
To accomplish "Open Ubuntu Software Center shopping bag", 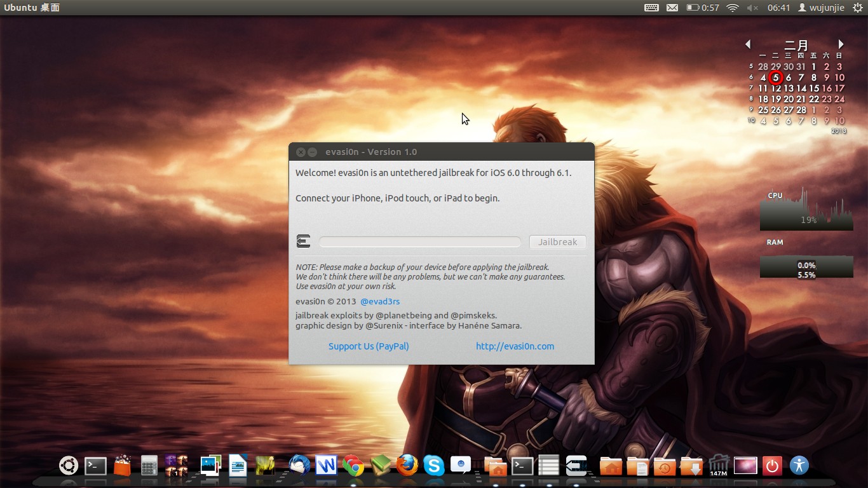I will pos(122,466).
